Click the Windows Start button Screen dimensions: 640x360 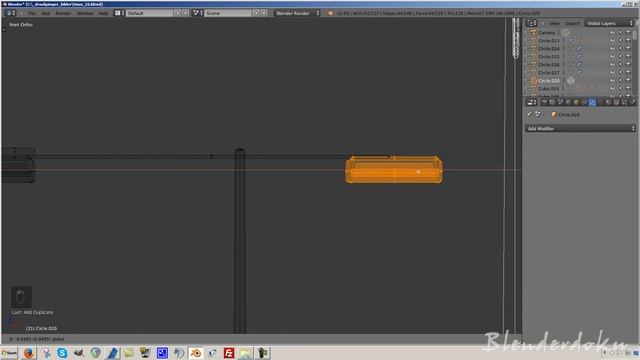click(9, 353)
